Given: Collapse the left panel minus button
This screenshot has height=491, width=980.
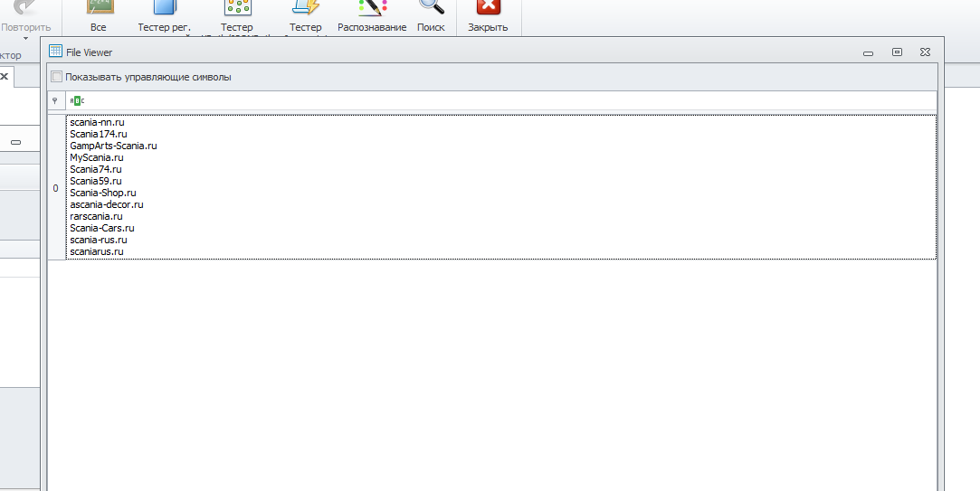Looking at the screenshot, I should pyautogui.click(x=16, y=143).
